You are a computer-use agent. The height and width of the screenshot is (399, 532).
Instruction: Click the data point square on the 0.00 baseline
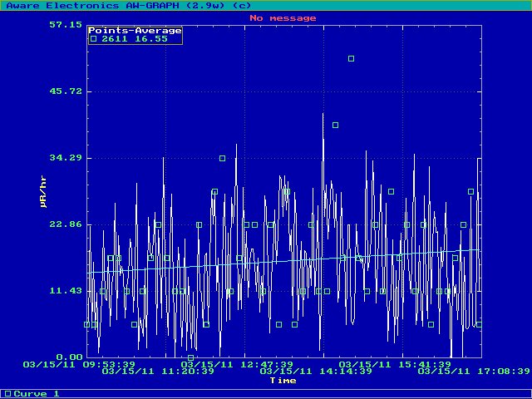pyautogui.click(x=190, y=357)
